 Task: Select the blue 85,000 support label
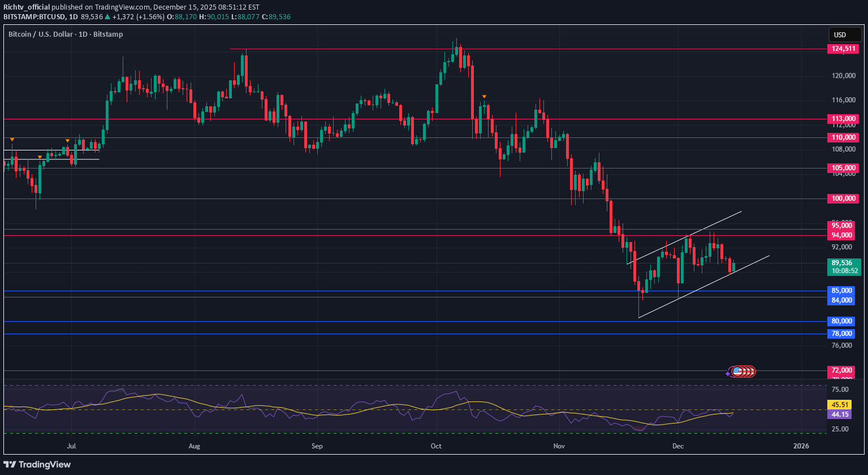842,291
